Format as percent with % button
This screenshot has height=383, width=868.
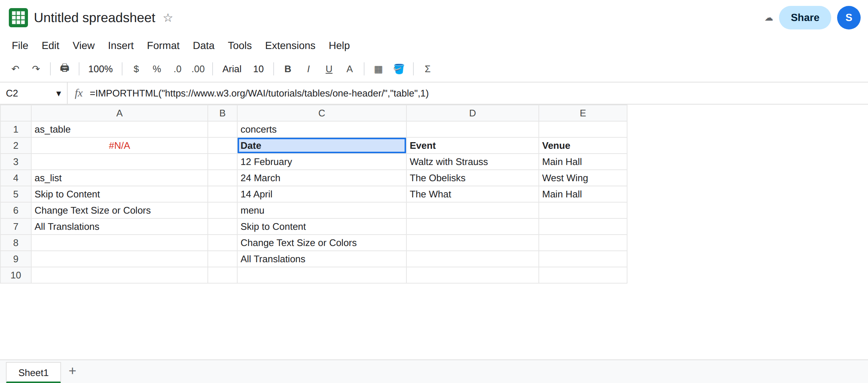[157, 69]
